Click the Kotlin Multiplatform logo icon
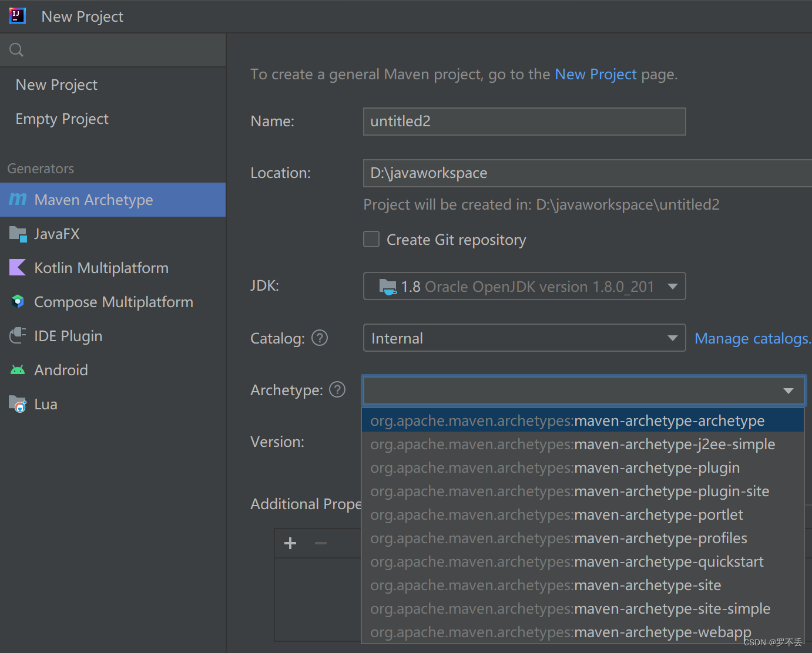Image resolution: width=812 pixels, height=653 pixels. 18,268
